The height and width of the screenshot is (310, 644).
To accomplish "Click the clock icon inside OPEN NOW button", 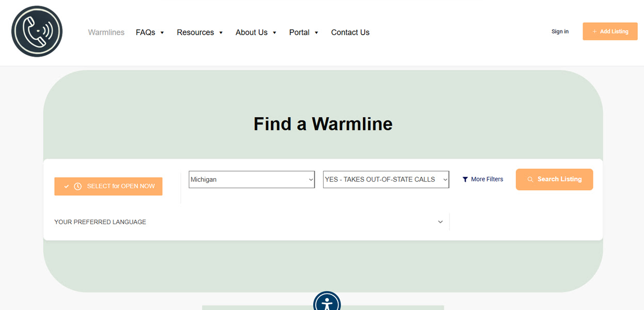I will click(78, 186).
